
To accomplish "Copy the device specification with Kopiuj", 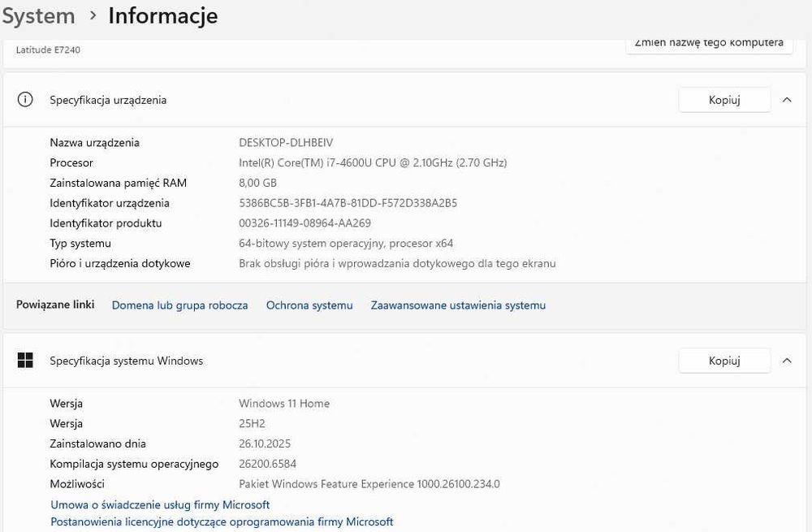I will 724,100.
